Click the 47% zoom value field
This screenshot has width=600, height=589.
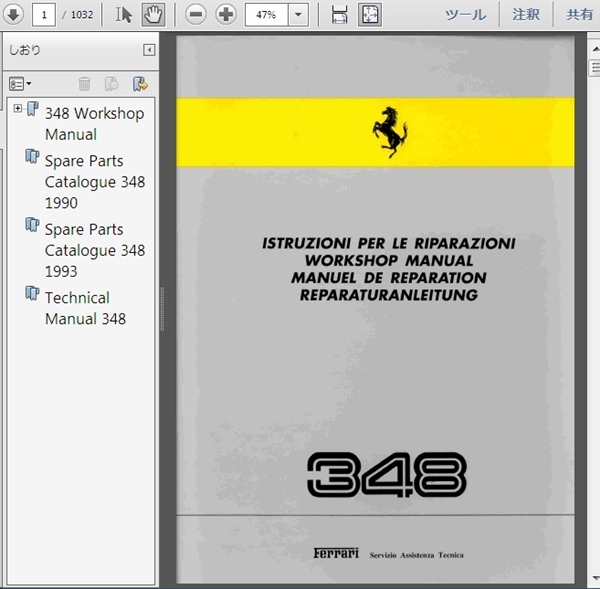(266, 15)
